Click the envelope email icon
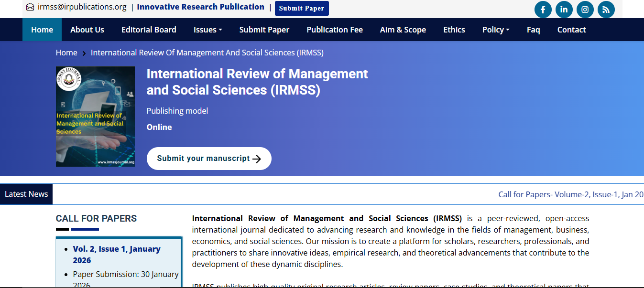The height and width of the screenshot is (288, 644). pos(30,7)
